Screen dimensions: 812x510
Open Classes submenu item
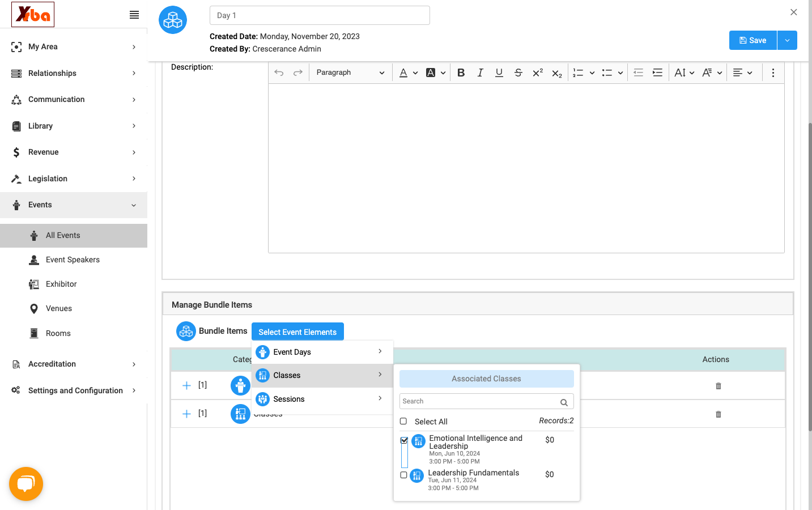322,375
